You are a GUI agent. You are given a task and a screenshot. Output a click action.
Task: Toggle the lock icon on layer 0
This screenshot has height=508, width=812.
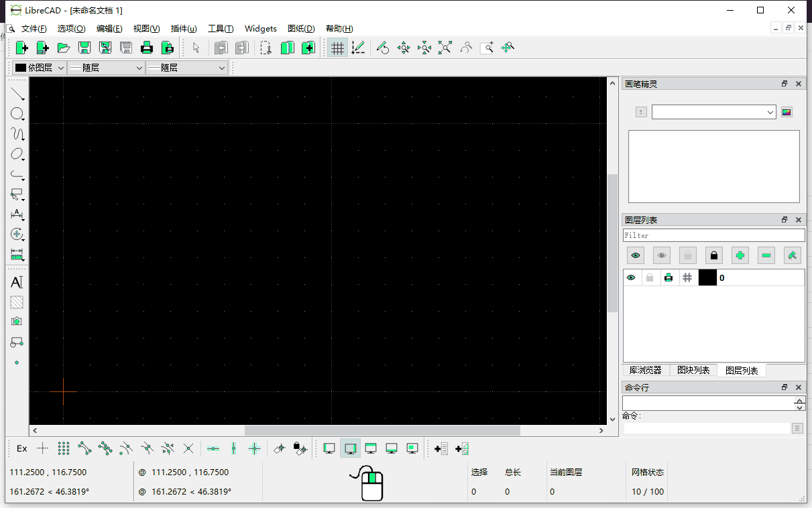point(650,277)
